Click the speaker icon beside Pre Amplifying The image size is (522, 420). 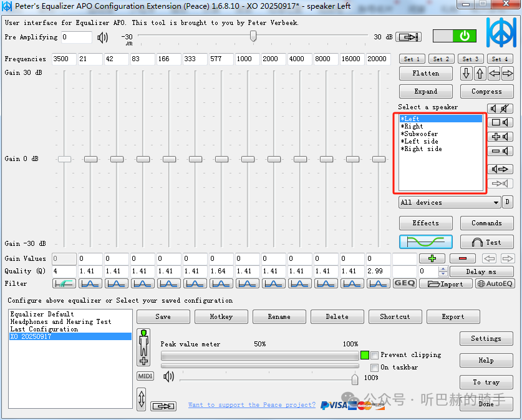pyautogui.click(x=103, y=37)
